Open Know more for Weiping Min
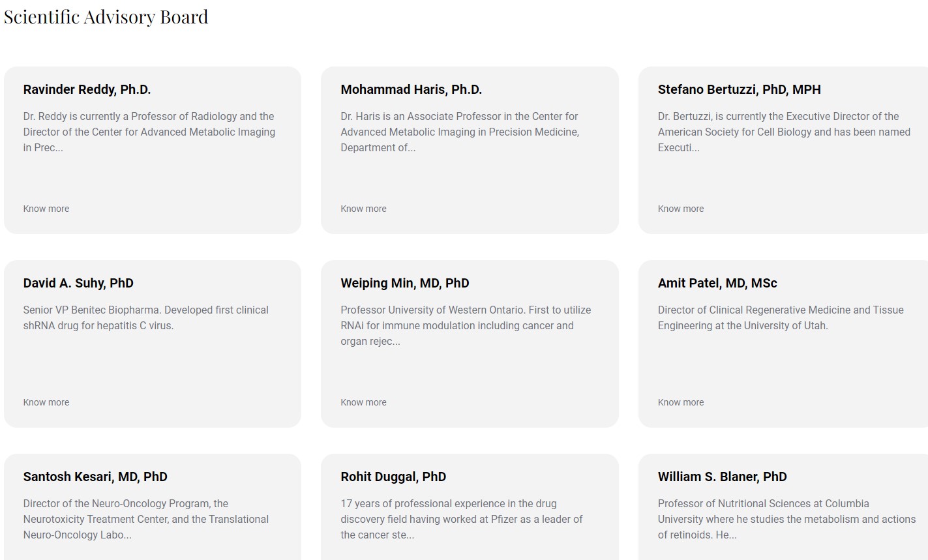Screen dimensions: 928x560 [363, 402]
